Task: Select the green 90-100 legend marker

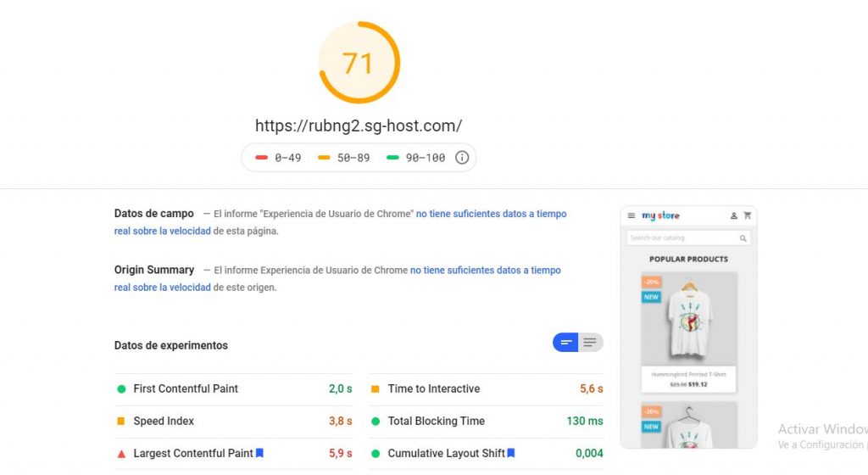Action: (392, 158)
